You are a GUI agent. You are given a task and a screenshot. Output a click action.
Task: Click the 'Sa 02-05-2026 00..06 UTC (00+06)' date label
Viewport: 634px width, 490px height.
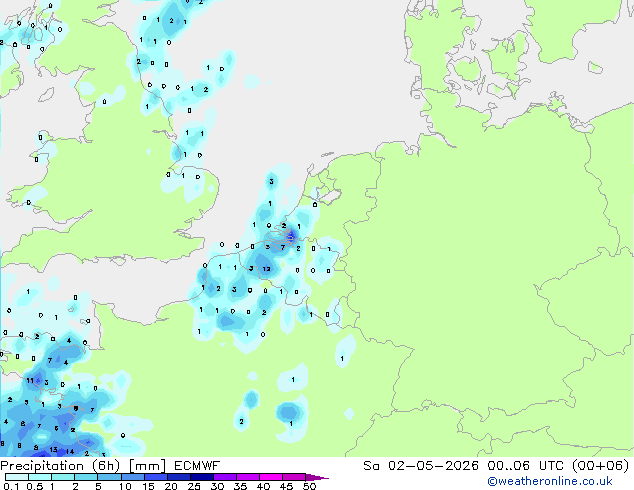pyautogui.click(x=496, y=466)
